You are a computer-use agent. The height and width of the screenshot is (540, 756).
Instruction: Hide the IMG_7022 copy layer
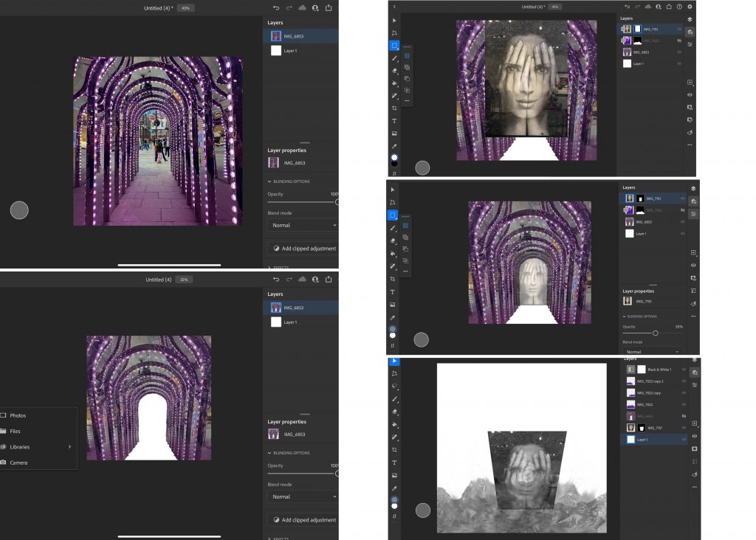(684, 392)
